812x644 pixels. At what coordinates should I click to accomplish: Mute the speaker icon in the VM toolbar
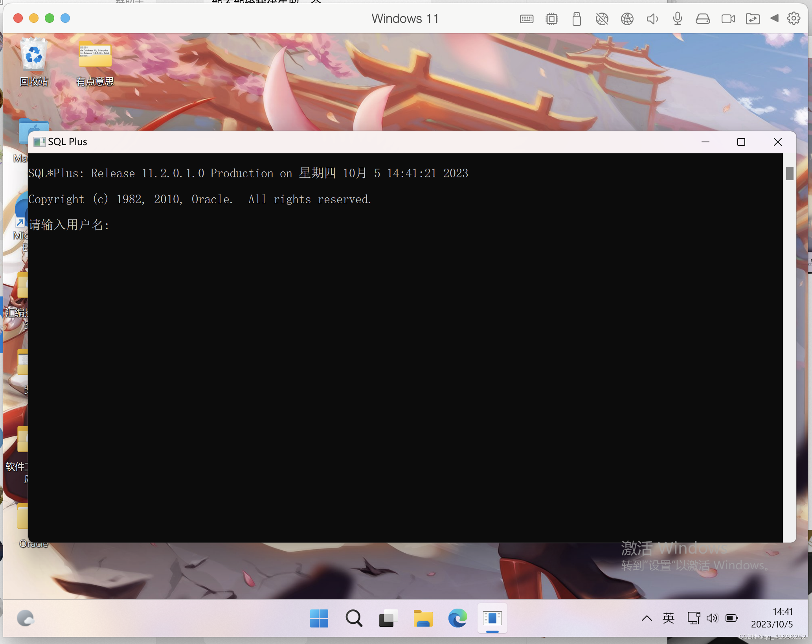[652, 18]
